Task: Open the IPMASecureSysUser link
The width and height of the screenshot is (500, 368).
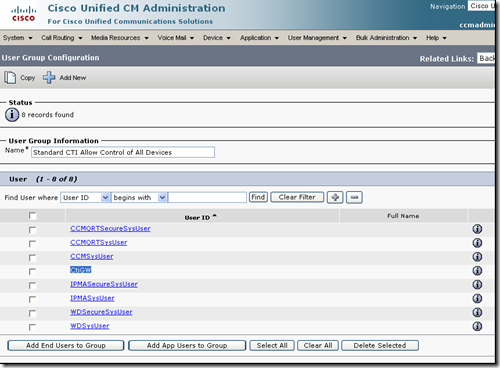Action: coord(104,284)
